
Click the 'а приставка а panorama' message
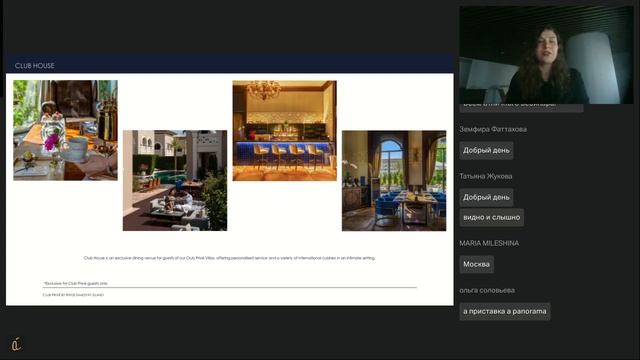click(x=504, y=311)
